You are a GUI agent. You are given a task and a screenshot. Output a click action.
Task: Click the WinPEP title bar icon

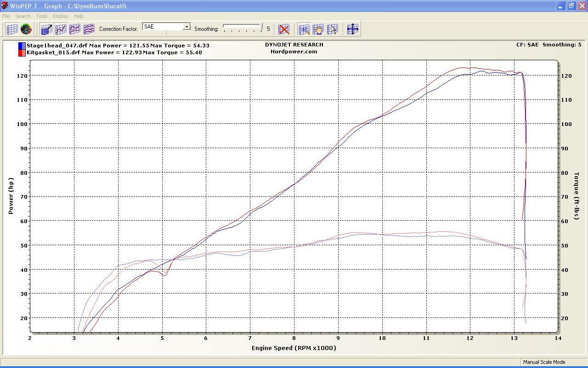point(5,6)
